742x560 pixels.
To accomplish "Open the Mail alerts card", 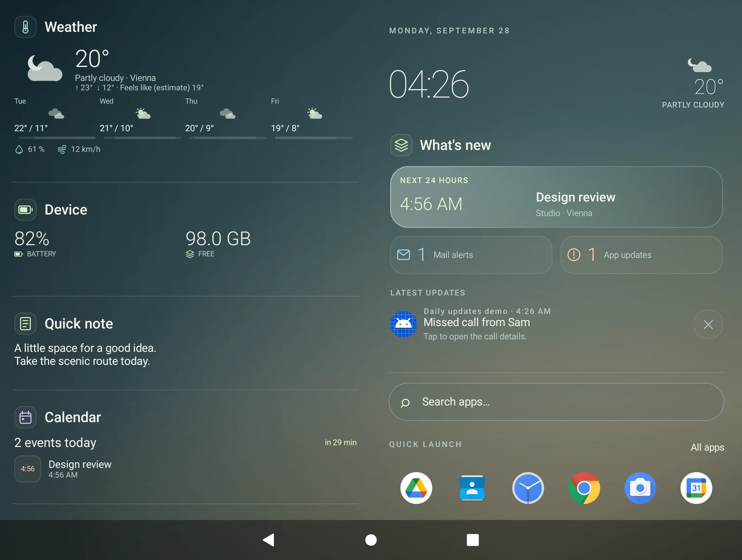I will [471, 255].
